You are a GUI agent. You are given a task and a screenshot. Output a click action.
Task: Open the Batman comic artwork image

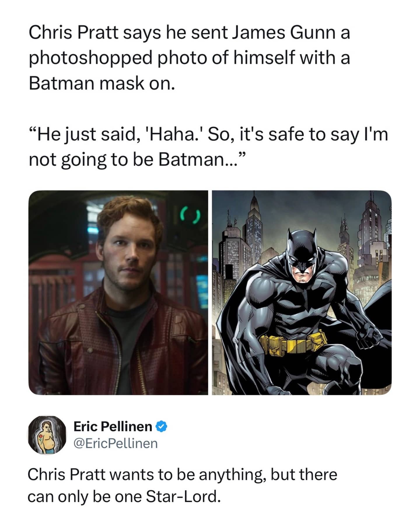pos(302,292)
